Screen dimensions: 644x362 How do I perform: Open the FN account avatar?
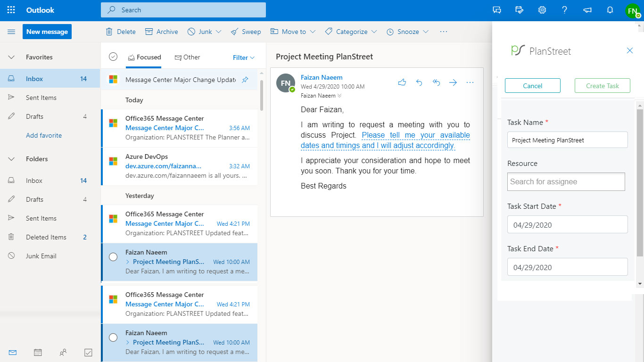(x=633, y=10)
